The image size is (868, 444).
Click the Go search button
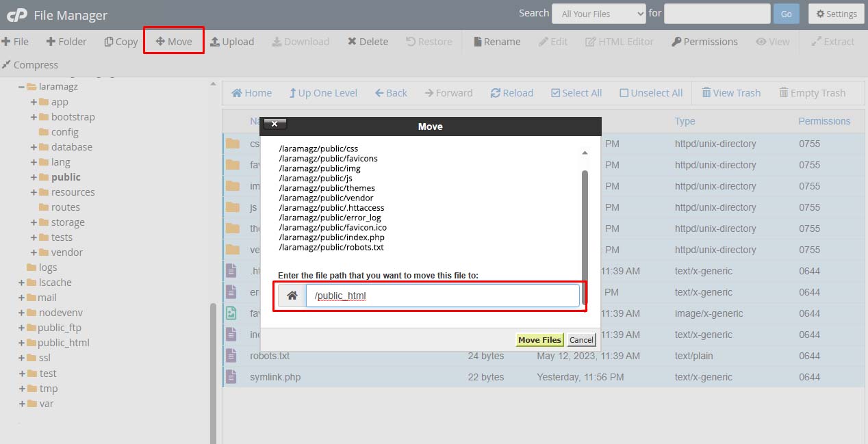tap(786, 14)
